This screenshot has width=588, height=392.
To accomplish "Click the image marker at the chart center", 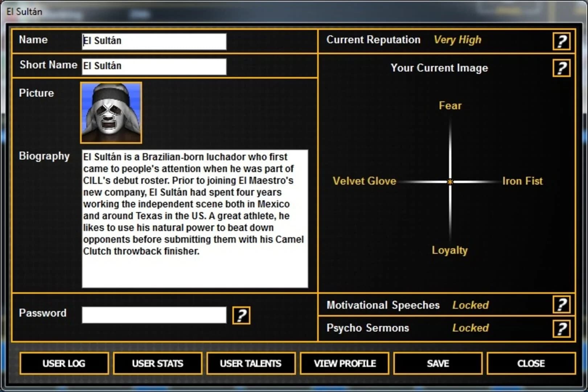I will [451, 181].
